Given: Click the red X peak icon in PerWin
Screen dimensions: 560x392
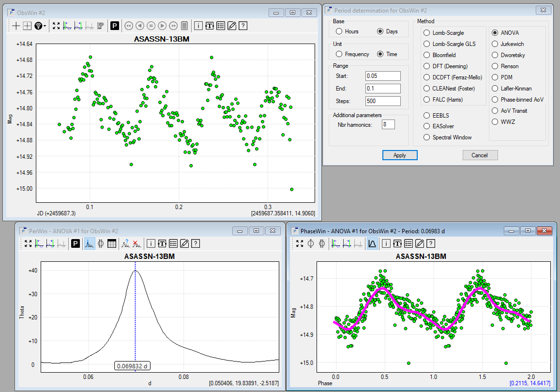Looking at the screenshot, I should pos(137,243).
